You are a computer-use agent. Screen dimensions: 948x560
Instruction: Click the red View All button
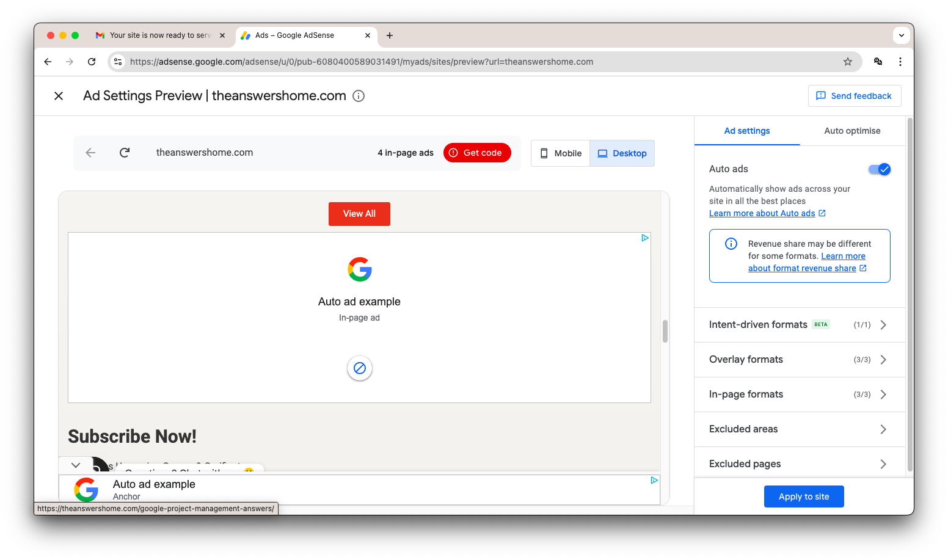coord(359,214)
